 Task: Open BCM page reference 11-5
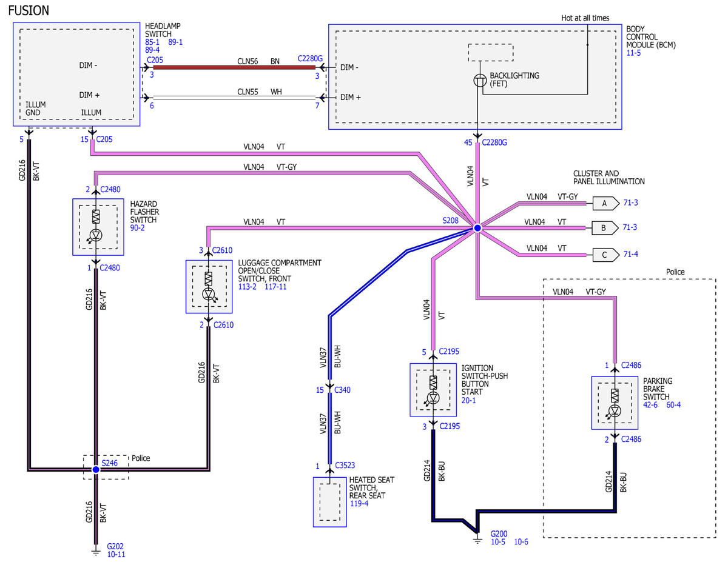[635, 53]
